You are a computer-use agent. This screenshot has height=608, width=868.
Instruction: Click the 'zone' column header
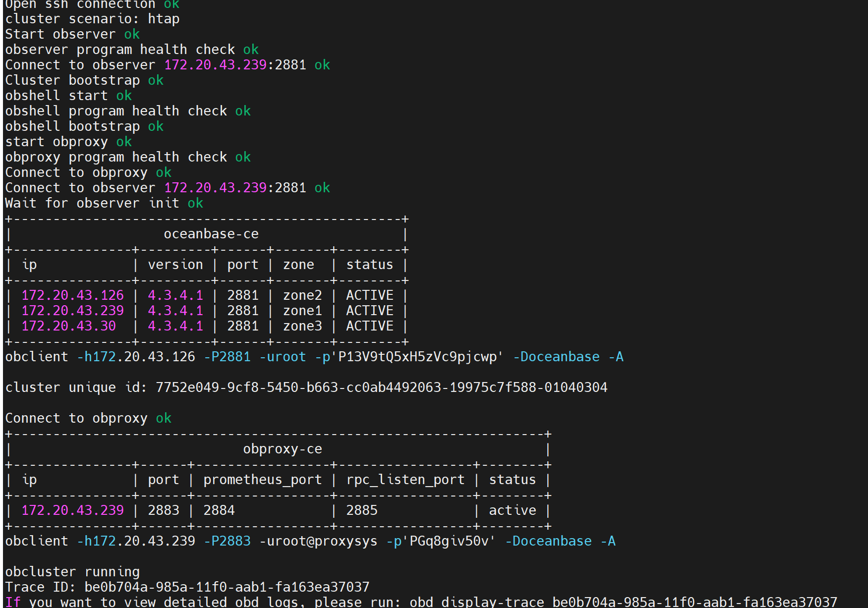[298, 265]
